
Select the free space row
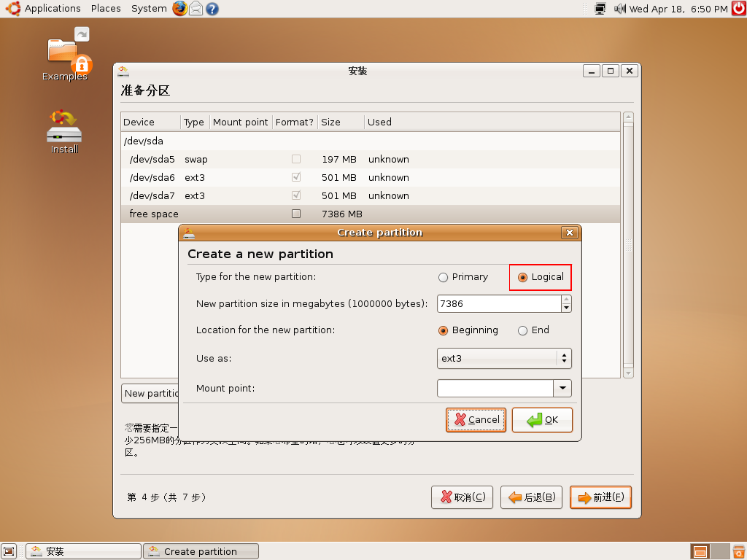click(x=371, y=214)
